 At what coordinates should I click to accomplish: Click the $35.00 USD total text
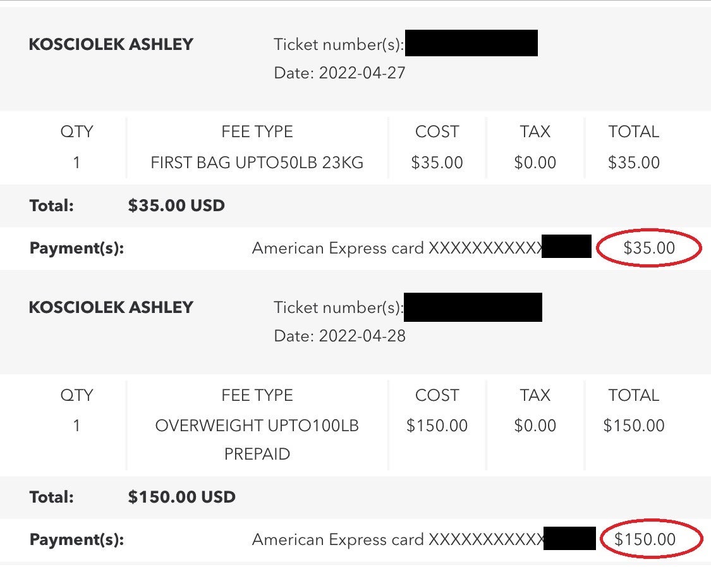click(x=176, y=205)
